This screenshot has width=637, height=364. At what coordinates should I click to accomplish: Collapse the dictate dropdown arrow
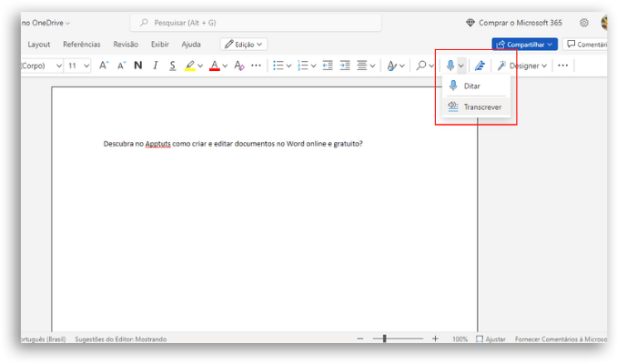click(x=461, y=66)
